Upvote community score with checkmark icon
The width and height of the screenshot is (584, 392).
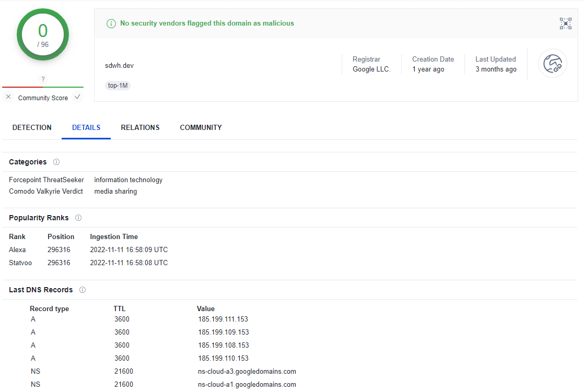(x=77, y=97)
